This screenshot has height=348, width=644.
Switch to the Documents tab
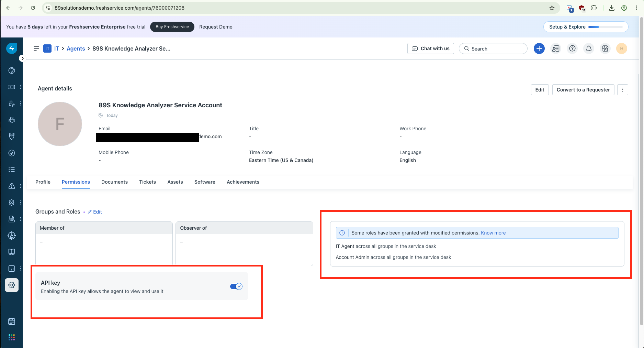[x=114, y=182]
